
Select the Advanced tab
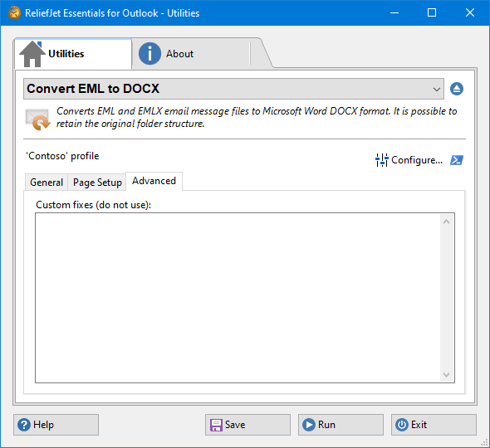[x=154, y=181]
